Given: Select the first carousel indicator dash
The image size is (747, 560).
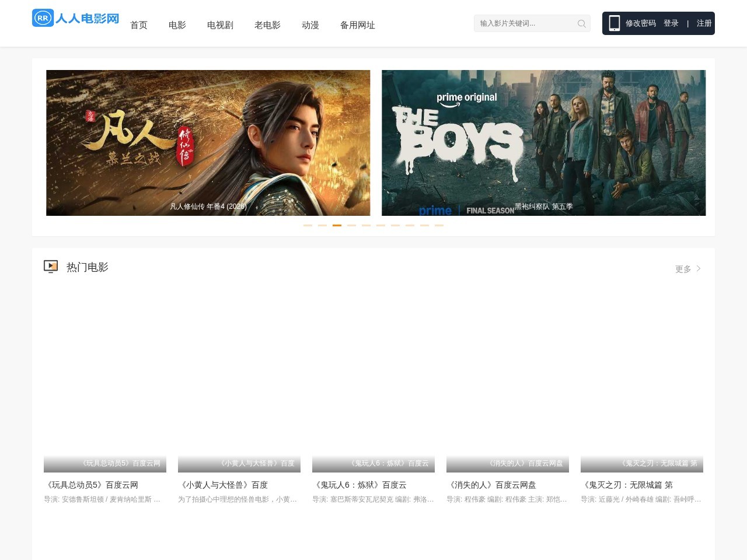Looking at the screenshot, I should point(308,225).
